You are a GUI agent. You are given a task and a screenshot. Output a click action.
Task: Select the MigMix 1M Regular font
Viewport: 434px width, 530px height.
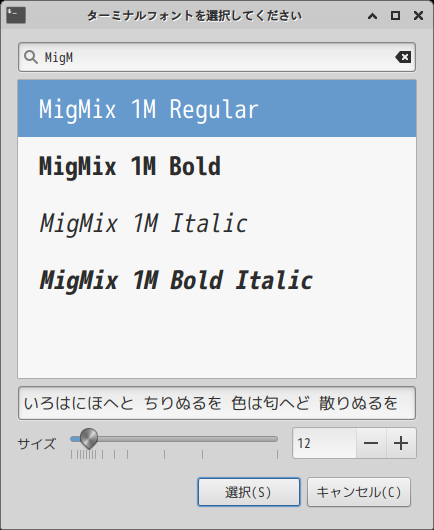(217, 109)
